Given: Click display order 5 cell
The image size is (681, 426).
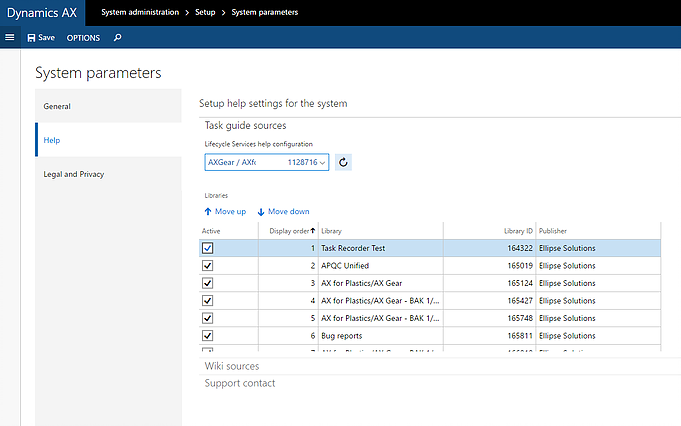Looking at the screenshot, I should coord(289,318).
